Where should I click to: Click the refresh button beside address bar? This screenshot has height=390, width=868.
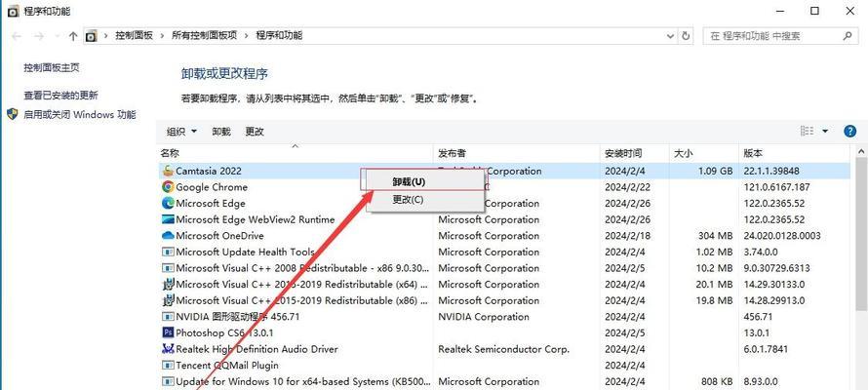pyautogui.click(x=686, y=36)
